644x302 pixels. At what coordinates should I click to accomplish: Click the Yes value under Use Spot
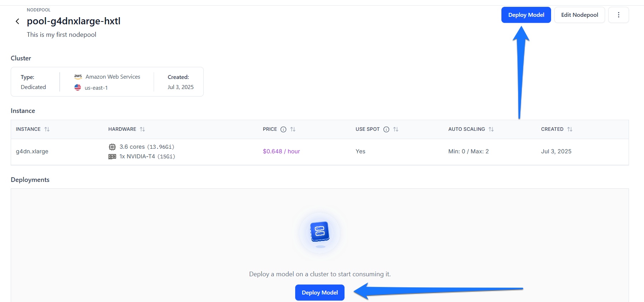[x=360, y=152]
